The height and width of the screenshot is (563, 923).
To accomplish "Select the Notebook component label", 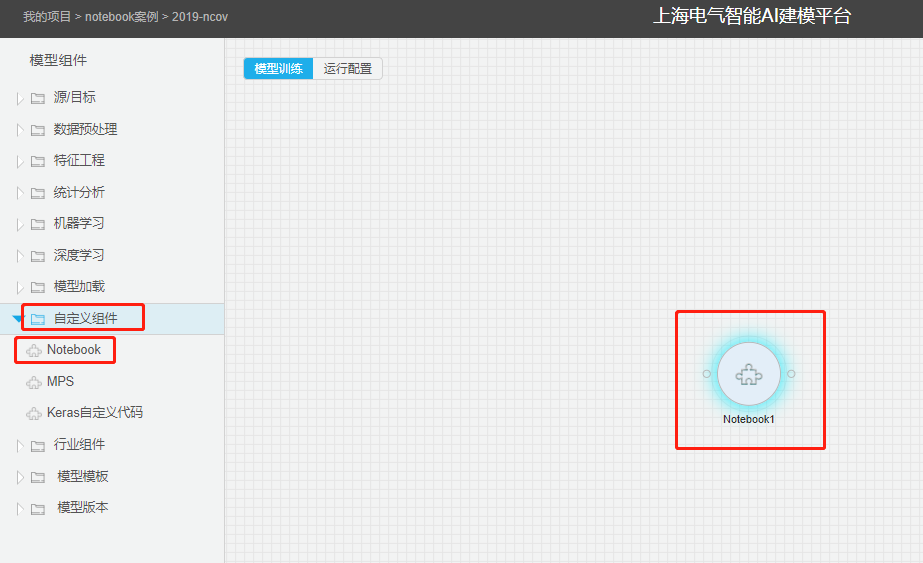I will (74, 350).
